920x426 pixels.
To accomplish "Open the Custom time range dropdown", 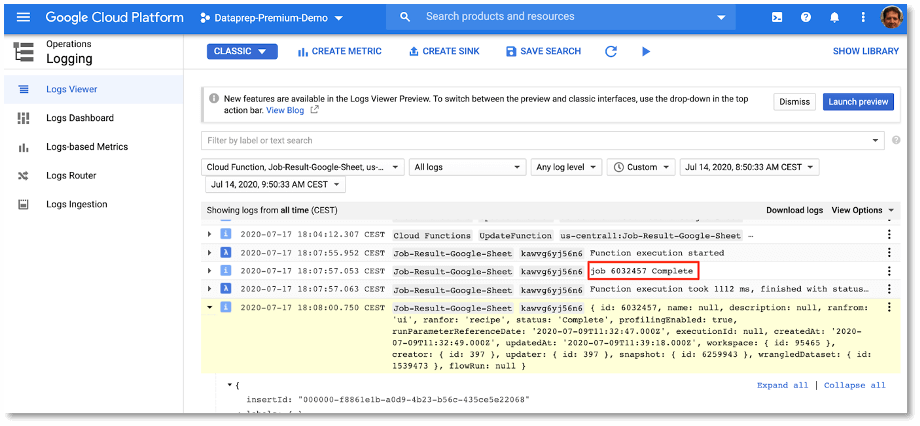I will (641, 167).
